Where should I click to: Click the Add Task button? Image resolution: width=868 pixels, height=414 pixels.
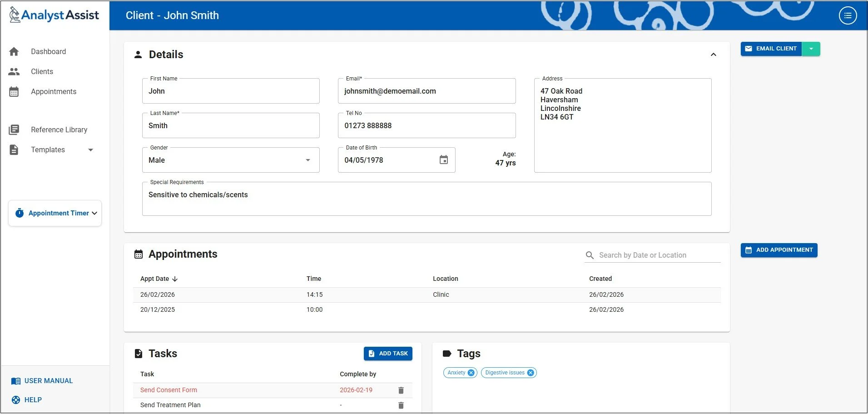388,354
